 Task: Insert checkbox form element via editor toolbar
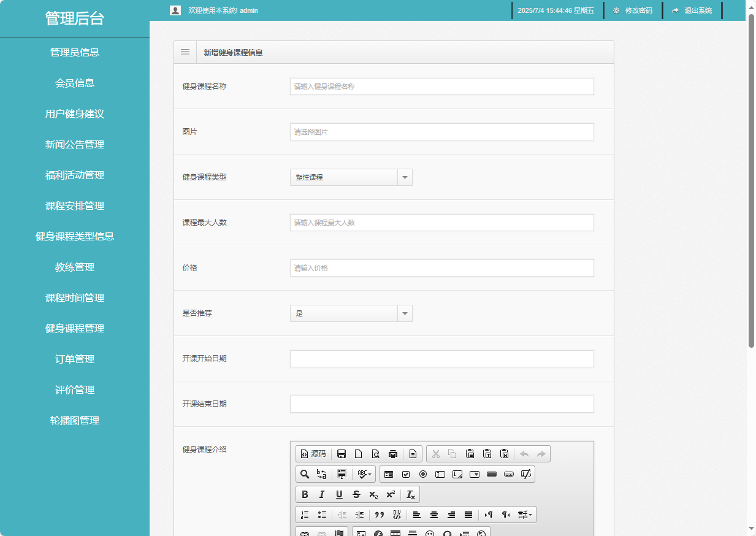click(x=406, y=474)
